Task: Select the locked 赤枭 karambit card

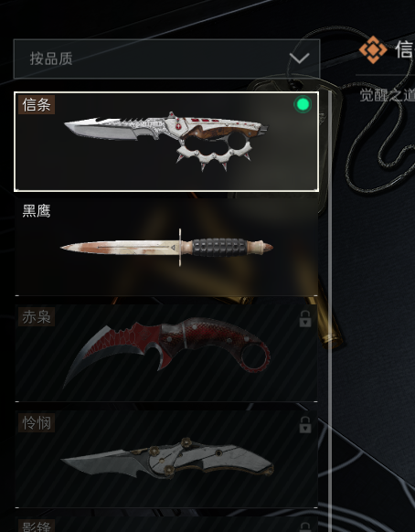Action: [x=166, y=353]
